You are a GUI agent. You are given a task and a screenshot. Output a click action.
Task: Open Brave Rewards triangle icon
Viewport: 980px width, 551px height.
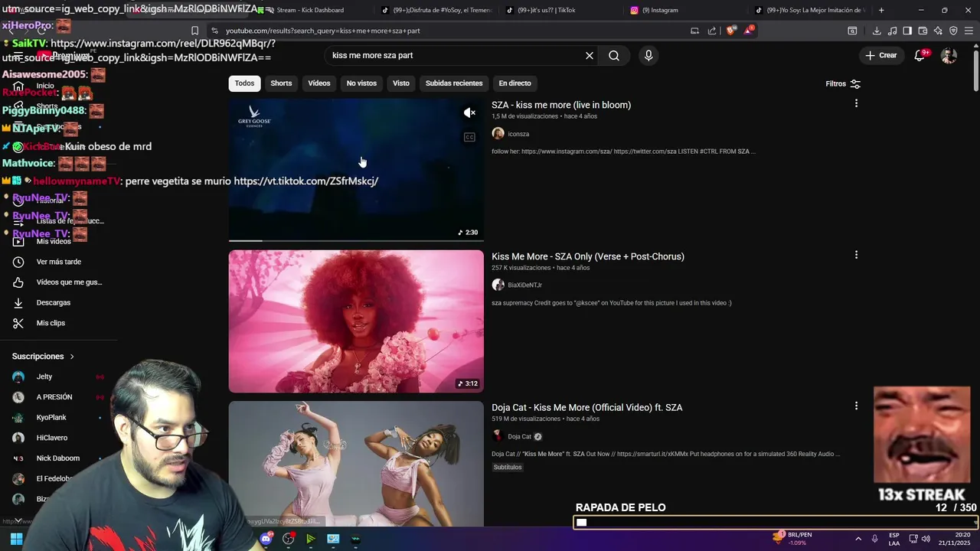pyautogui.click(x=749, y=31)
